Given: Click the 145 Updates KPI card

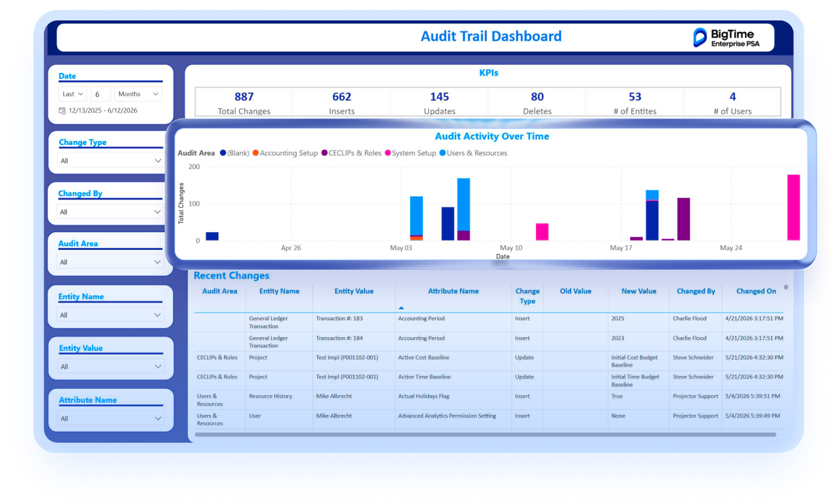Looking at the screenshot, I should coord(439,102).
